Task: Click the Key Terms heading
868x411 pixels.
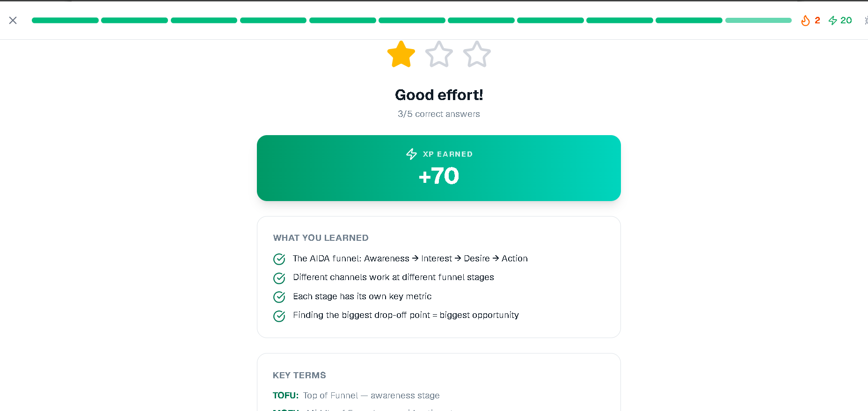Action: 299,375
